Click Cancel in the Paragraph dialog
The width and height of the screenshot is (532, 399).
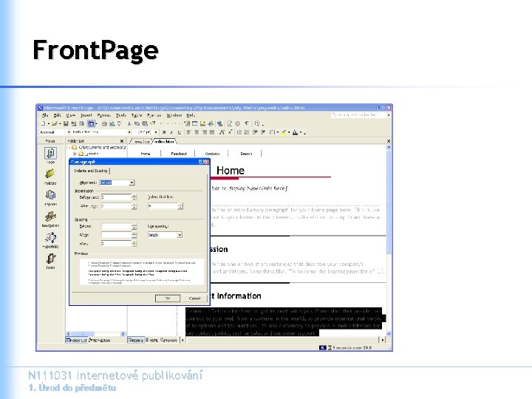(194, 299)
